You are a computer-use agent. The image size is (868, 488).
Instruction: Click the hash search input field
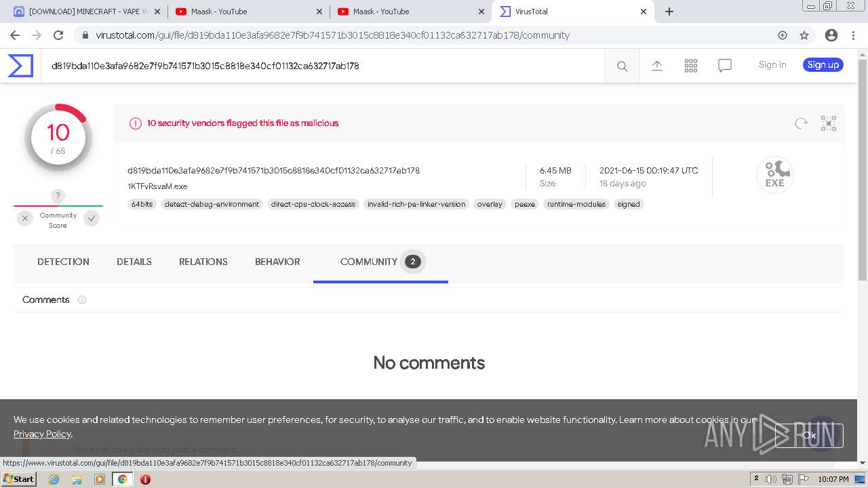pyautogui.click(x=323, y=66)
